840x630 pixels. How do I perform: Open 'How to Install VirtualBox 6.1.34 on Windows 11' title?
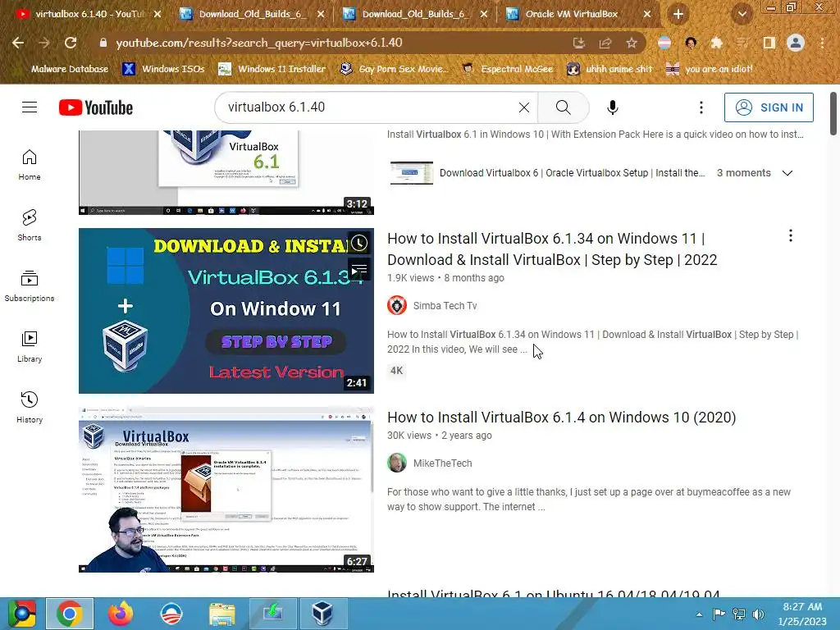[x=552, y=249]
